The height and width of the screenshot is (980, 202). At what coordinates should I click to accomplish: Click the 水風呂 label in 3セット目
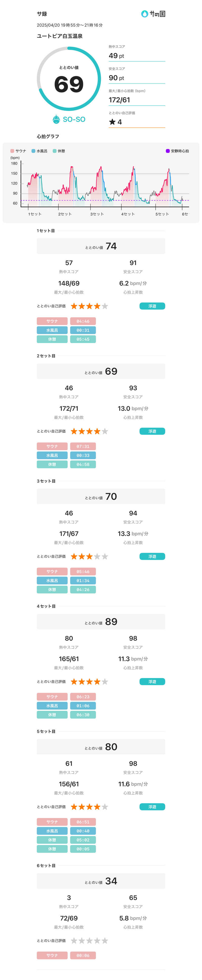pos(52,581)
